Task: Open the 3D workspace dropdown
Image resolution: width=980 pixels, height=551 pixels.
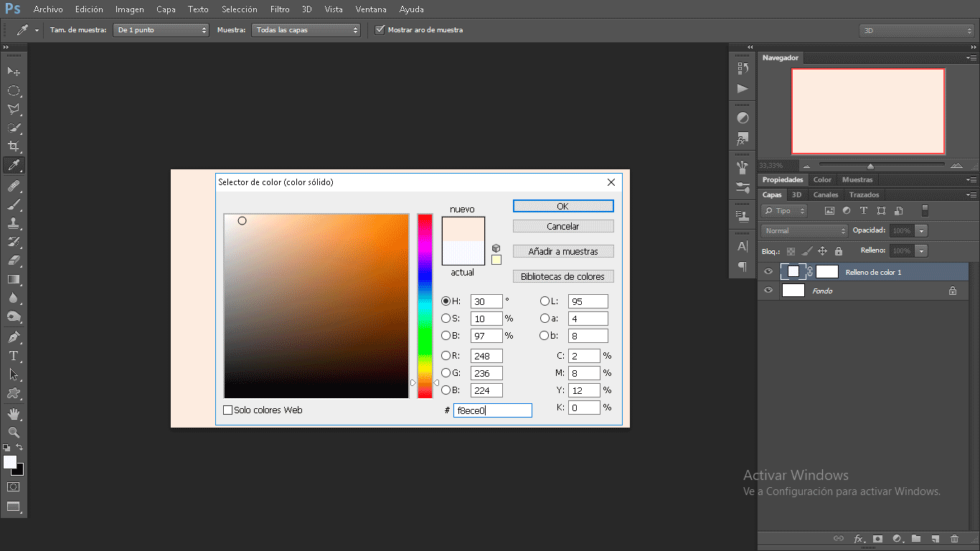Action: (916, 31)
